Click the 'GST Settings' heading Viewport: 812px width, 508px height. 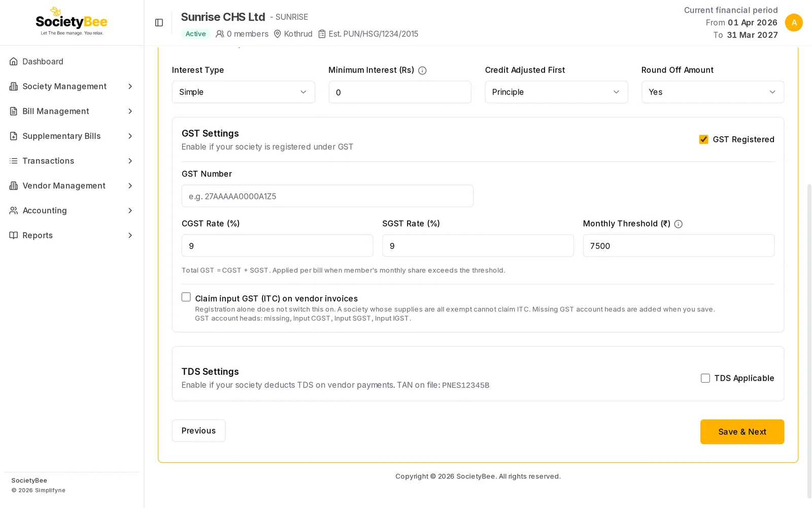tap(210, 134)
